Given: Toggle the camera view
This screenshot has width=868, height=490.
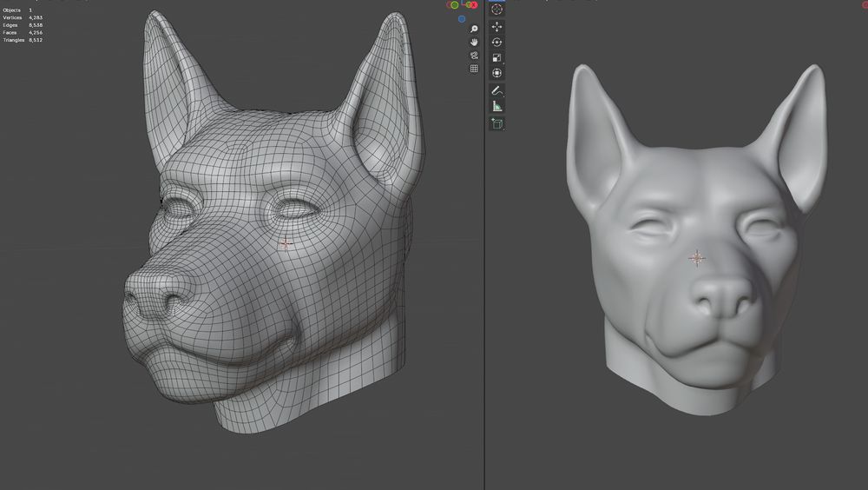Looking at the screenshot, I should click(x=474, y=55).
